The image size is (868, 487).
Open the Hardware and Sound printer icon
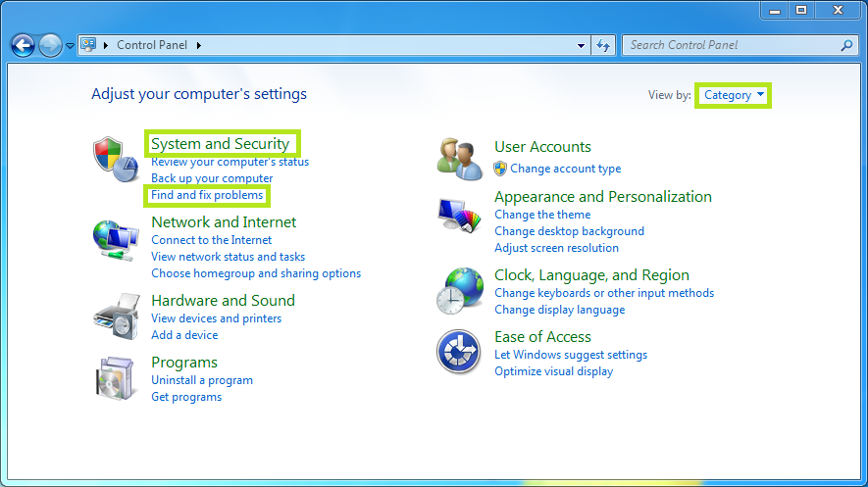coord(117,317)
